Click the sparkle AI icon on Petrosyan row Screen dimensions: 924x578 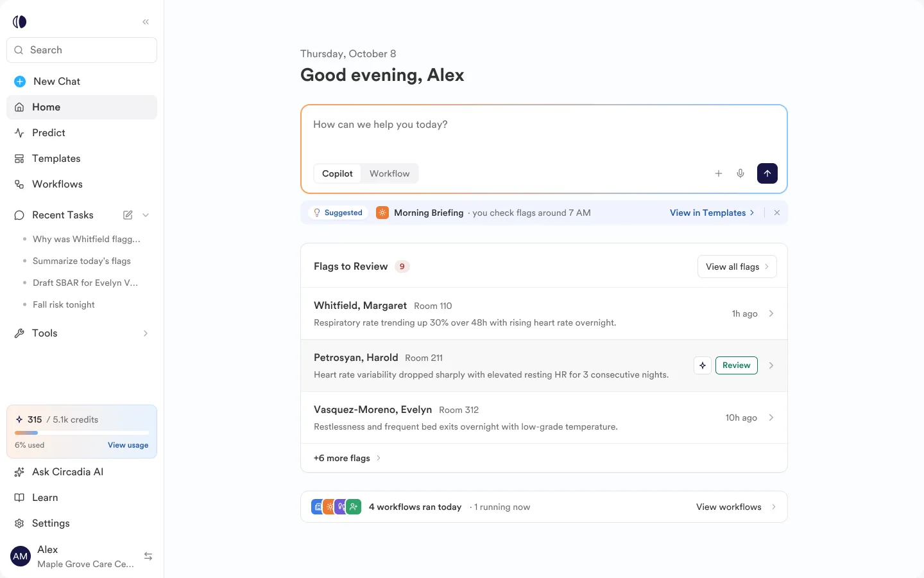703,365
